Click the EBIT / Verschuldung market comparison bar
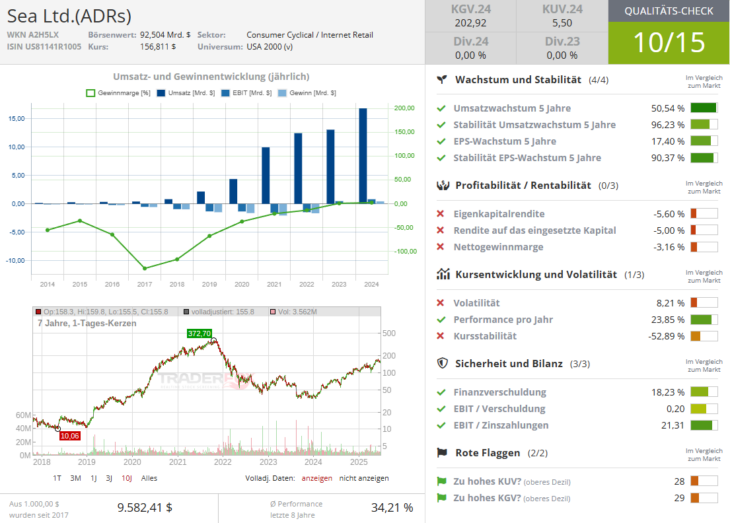Screen dimensions: 730x523 (x=704, y=409)
